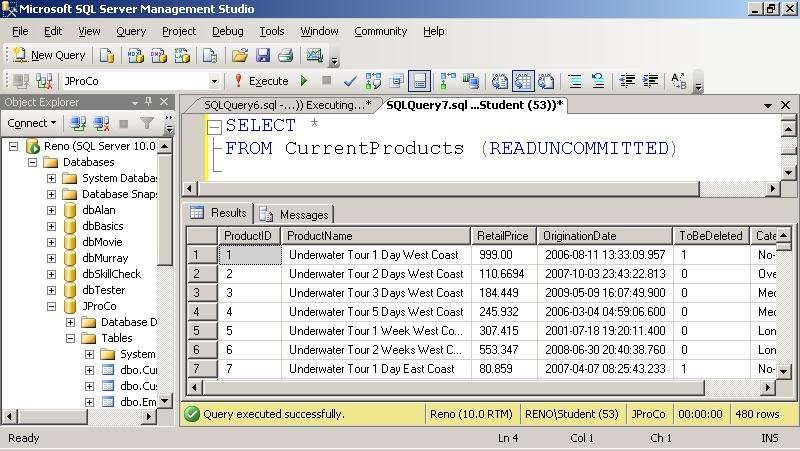Toggle Include Actual Execution Plan
This screenshot has width=800, height=451.
click(x=448, y=81)
